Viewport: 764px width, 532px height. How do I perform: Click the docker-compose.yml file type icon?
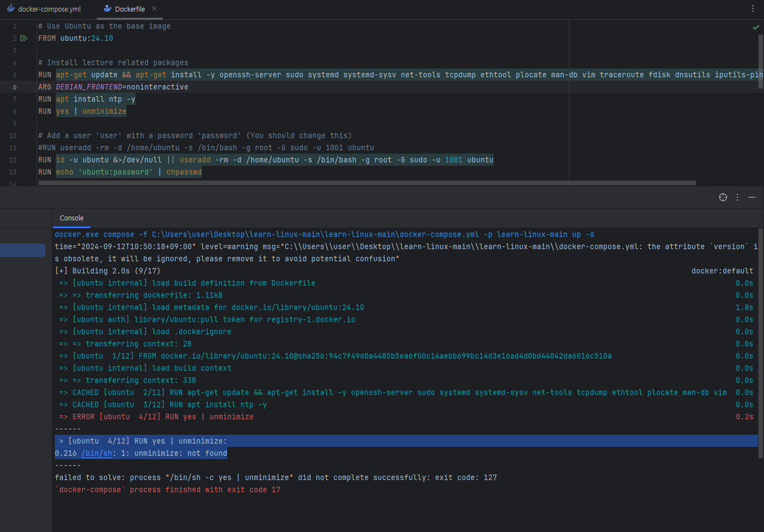11,9
